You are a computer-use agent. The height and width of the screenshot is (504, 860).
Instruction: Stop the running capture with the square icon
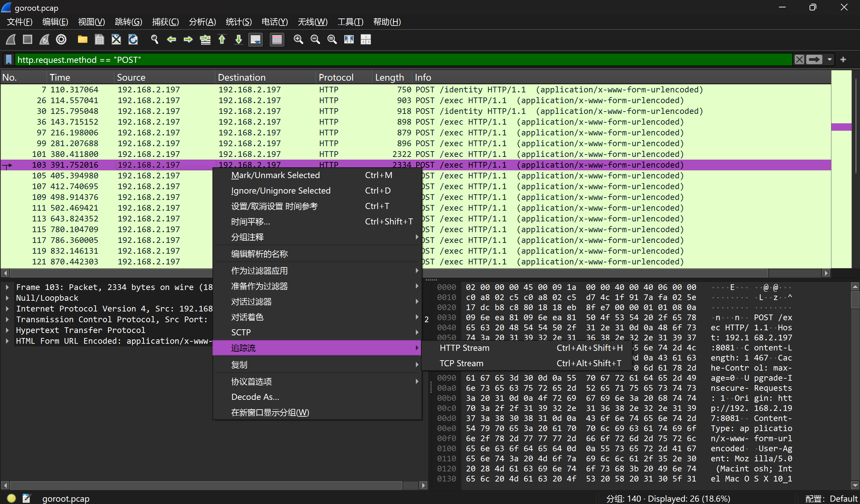coord(28,40)
